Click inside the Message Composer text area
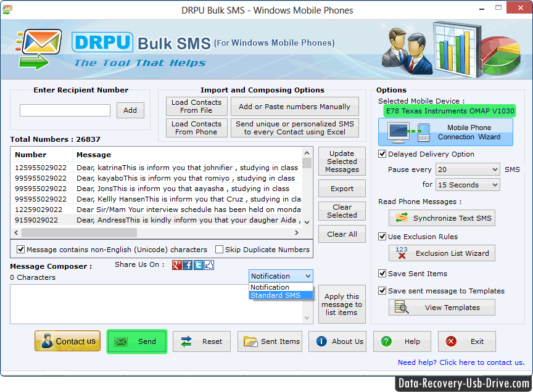This screenshot has width=533, height=392. tap(156, 304)
